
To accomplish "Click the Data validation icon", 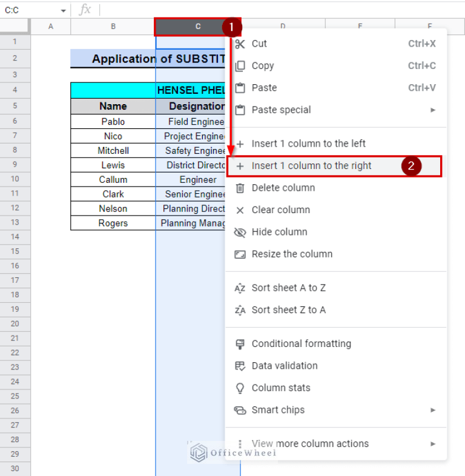I will [240, 366].
